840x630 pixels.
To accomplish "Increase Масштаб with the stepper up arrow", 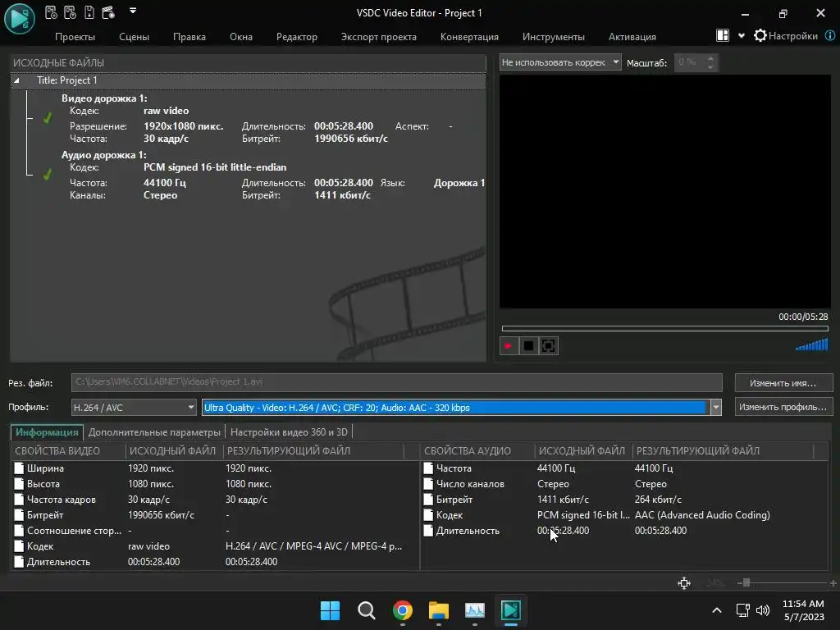I will point(710,58).
